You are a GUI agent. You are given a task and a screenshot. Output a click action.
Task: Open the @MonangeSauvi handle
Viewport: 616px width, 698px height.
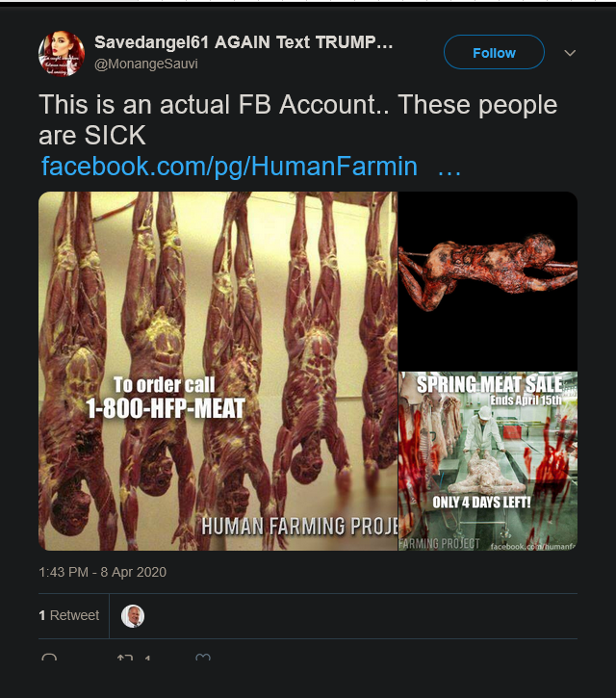coord(145,64)
